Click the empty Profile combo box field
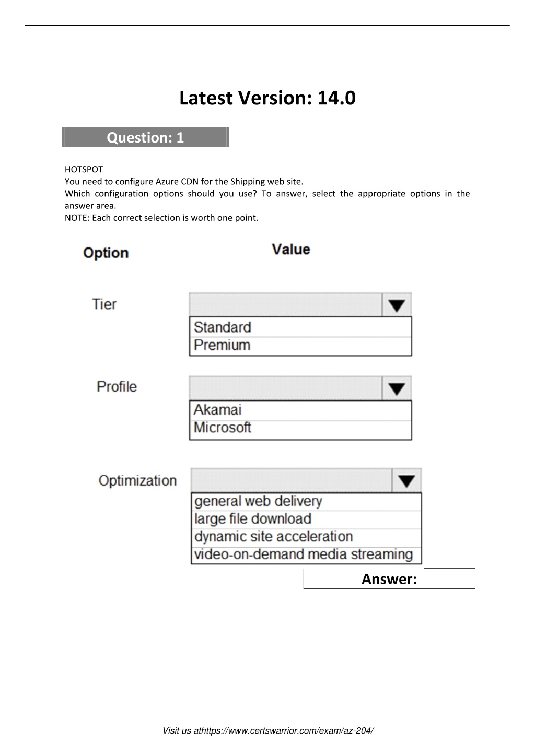Screen dimensions: 535x756 [286, 388]
